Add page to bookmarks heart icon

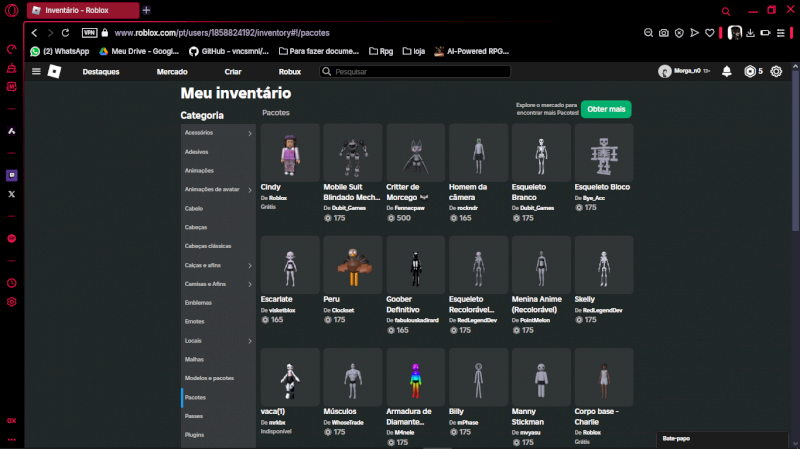pyautogui.click(x=710, y=33)
